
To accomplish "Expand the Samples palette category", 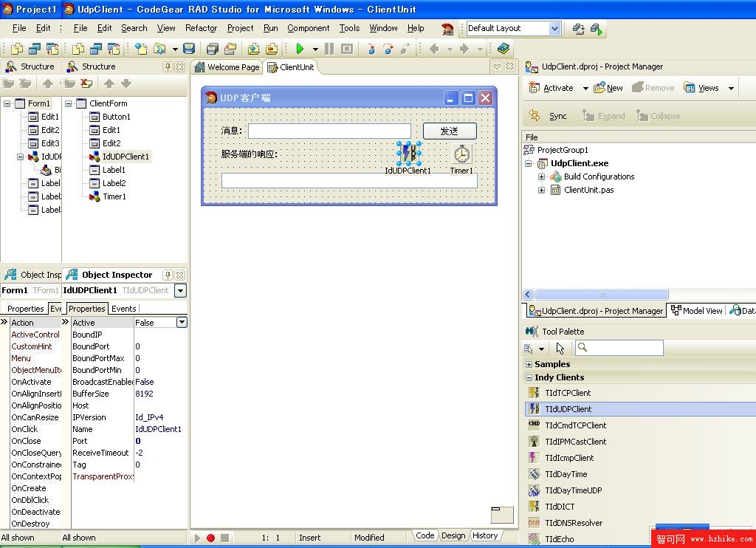I will pyautogui.click(x=529, y=364).
